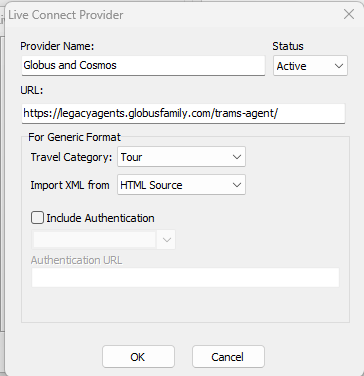Click the 'Provider Name:' label
Viewport: 364px width, 376px height.
coord(57,46)
